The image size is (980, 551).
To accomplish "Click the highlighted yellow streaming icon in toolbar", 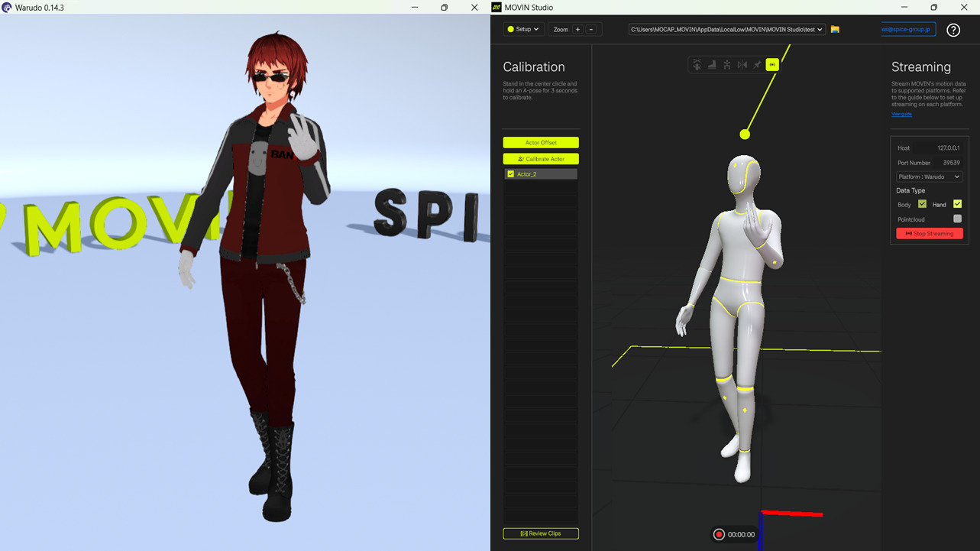I will pyautogui.click(x=772, y=65).
